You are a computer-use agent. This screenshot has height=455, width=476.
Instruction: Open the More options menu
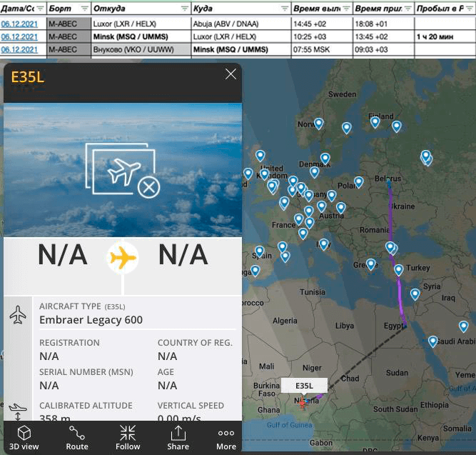pos(226,437)
